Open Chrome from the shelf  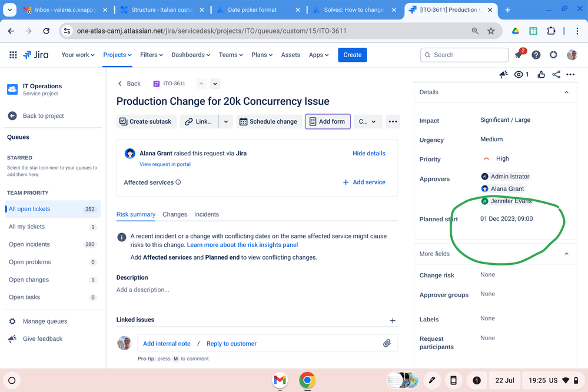[307, 380]
